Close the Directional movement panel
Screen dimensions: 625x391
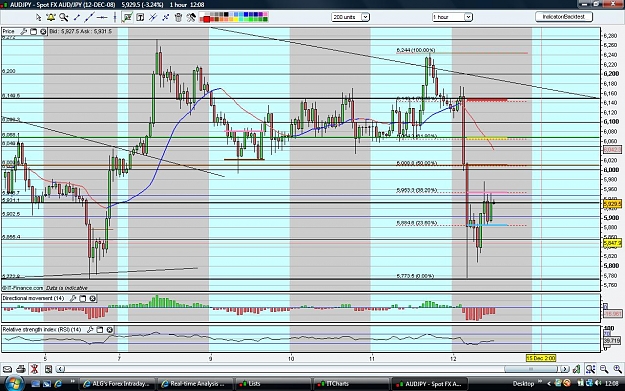[x=92, y=298]
